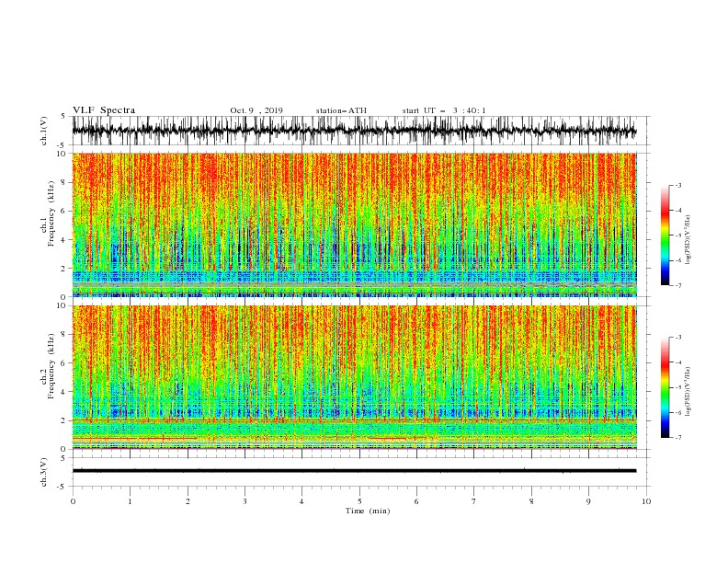Click the "VLF Spectra" title text
Viewport: 728px width, 563px height.
tap(104, 110)
